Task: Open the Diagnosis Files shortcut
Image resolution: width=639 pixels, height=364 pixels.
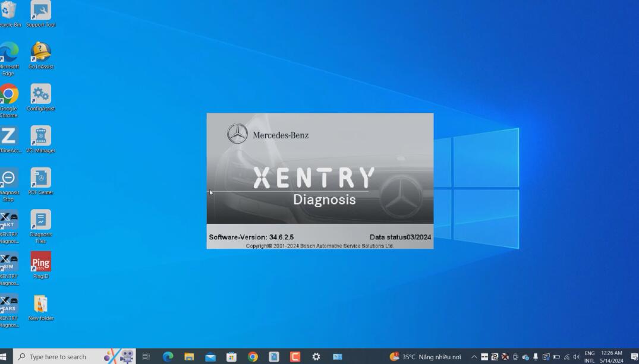Action: tap(41, 226)
